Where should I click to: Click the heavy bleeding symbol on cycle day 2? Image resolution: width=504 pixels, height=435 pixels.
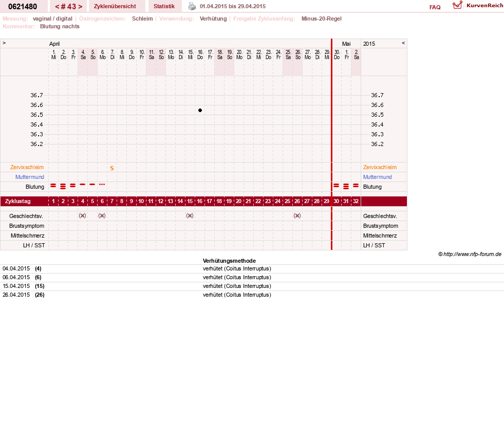tap(63, 186)
